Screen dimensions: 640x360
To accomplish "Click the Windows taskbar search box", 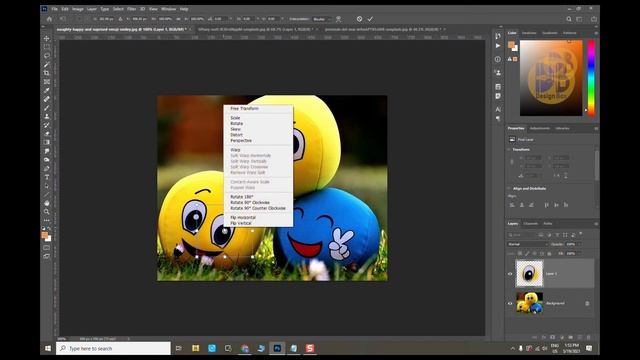I will 113,348.
